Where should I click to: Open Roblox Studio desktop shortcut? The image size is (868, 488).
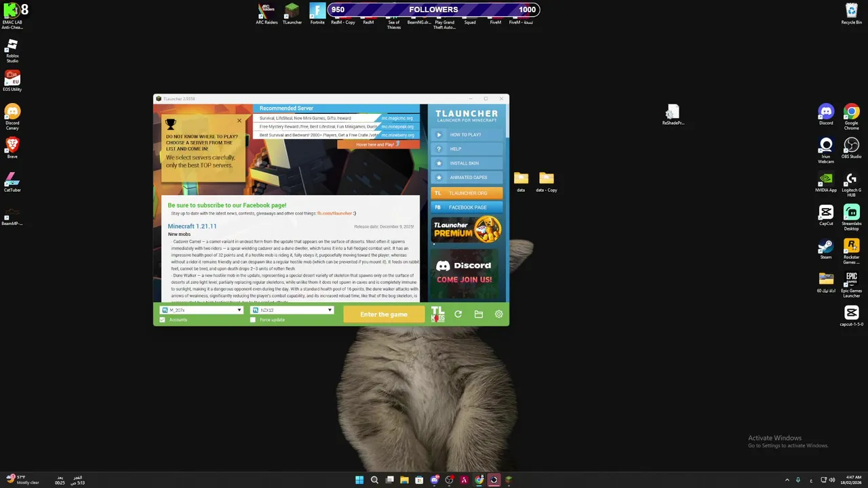pyautogui.click(x=12, y=51)
